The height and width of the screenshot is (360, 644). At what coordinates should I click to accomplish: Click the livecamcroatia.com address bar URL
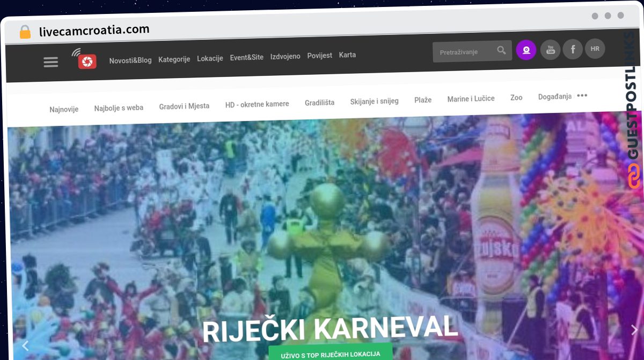click(94, 30)
